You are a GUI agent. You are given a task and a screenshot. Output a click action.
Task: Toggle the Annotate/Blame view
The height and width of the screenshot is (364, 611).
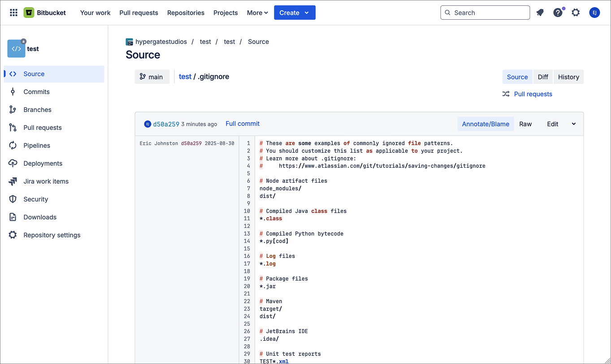(485, 124)
